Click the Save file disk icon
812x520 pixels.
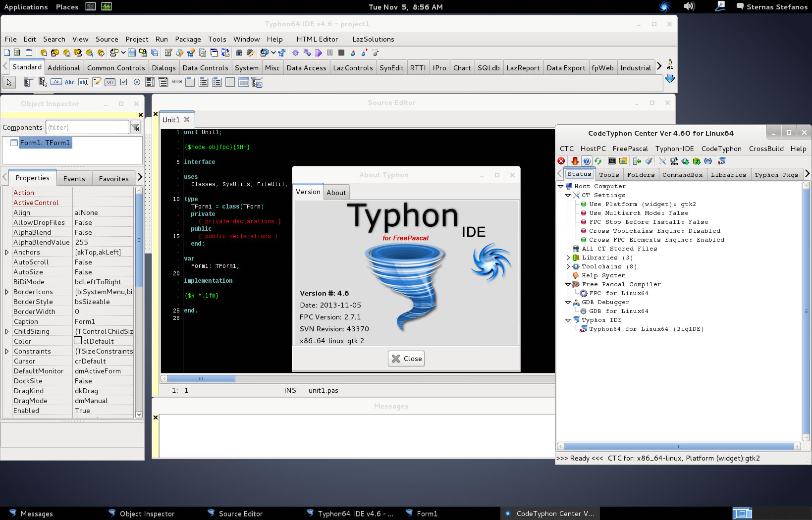(132, 52)
